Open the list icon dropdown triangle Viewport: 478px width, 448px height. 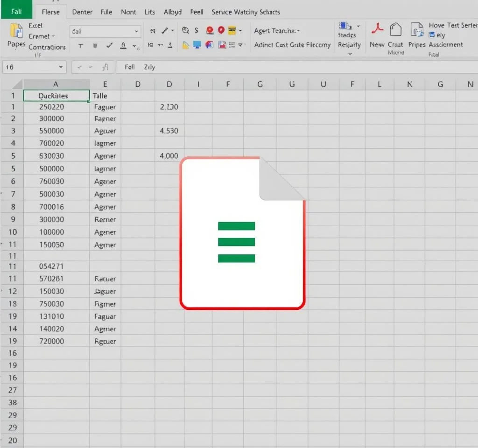(x=240, y=45)
